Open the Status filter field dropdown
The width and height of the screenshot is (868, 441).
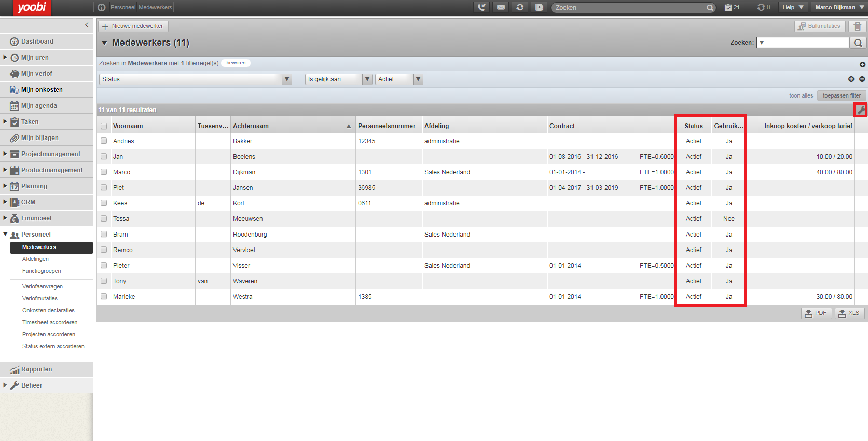pos(196,79)
